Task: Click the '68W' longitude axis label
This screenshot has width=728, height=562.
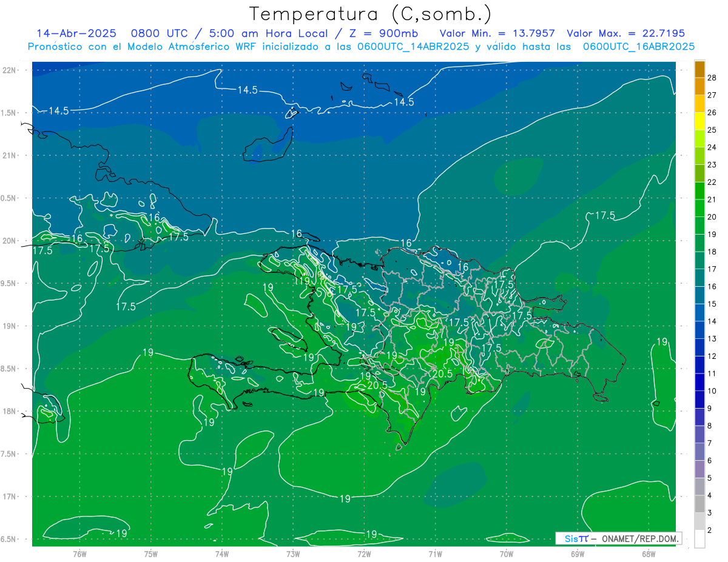Action: point(648,554)
